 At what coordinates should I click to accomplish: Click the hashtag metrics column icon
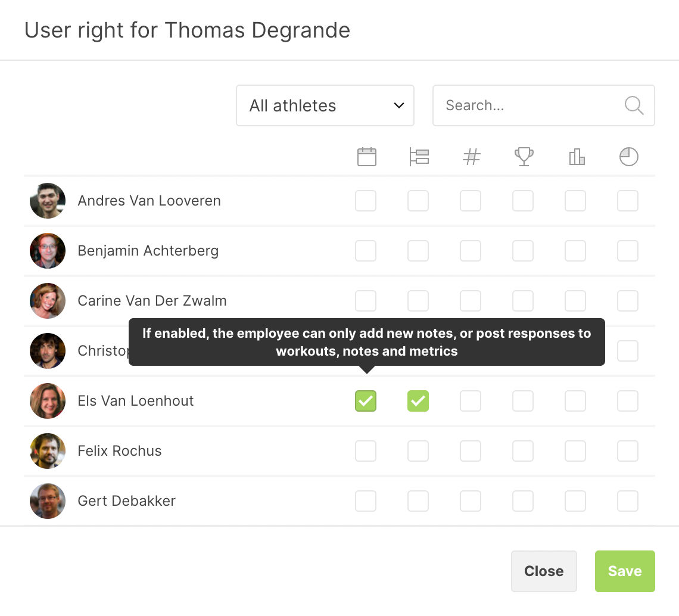tap(471, 157)
